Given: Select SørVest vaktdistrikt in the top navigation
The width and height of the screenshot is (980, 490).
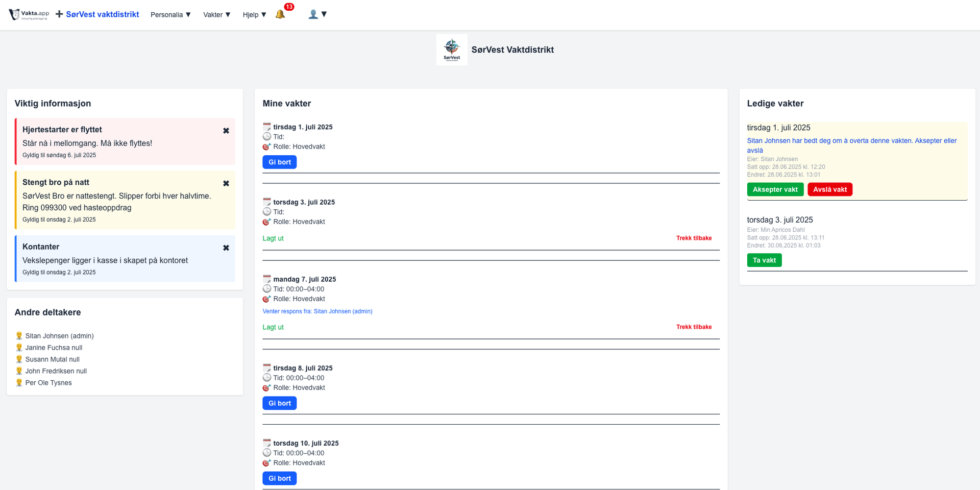Looking at the screenshot, I should (x=102, y=14).
